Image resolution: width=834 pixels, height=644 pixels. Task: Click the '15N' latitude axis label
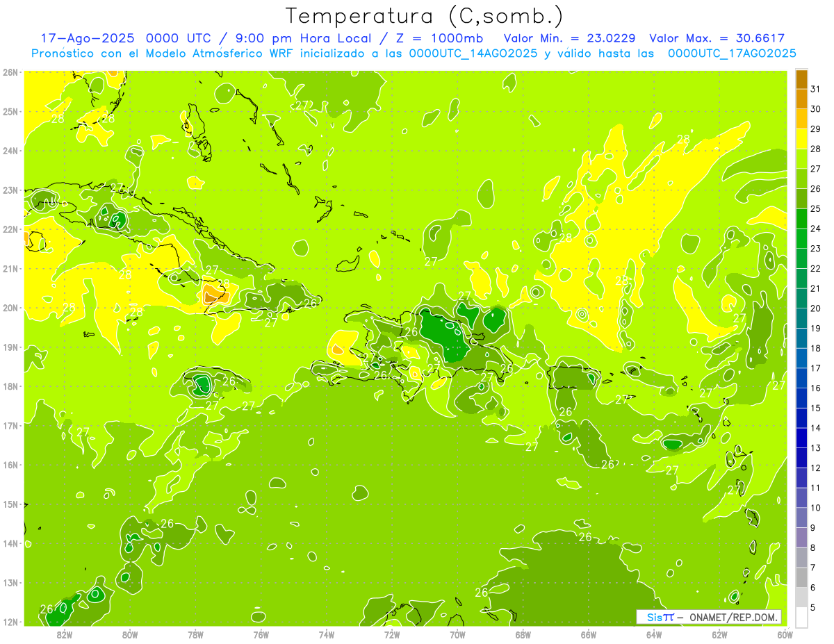[10, 504]
